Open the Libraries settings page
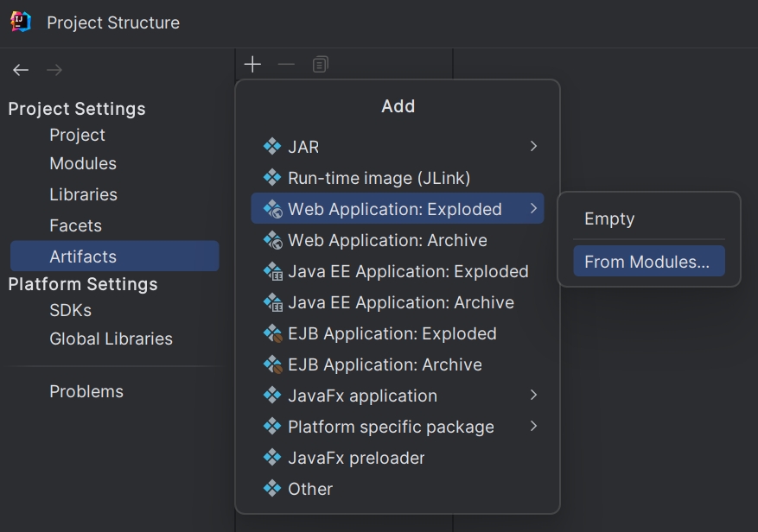Screen dimensions: 758x532 coord(83,194)
